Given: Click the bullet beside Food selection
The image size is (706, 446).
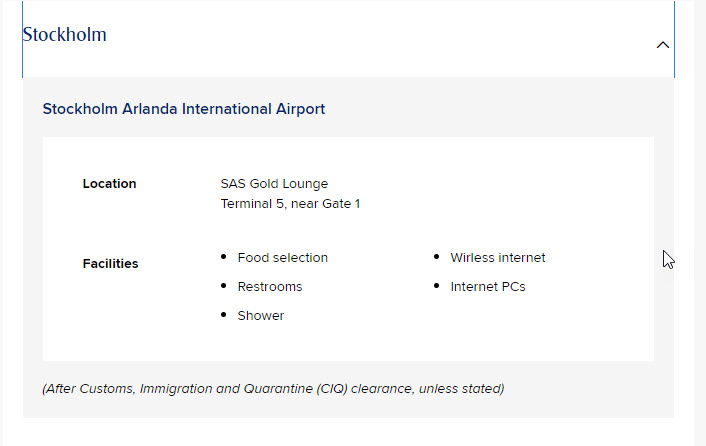Looking at the screenshot, I should (223, 257).
